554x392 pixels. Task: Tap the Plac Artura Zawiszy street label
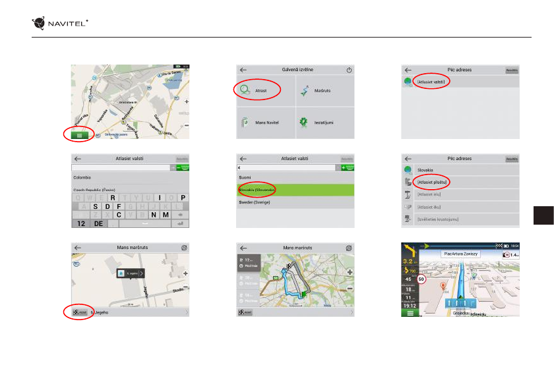pos(461,254)
